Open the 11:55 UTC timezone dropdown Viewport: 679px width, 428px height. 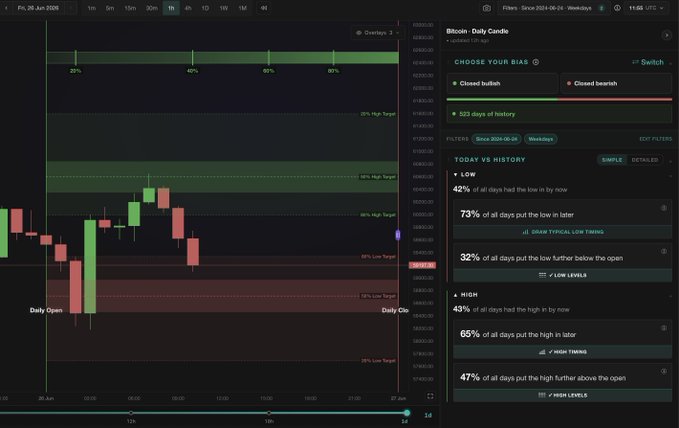coord(646,8)
